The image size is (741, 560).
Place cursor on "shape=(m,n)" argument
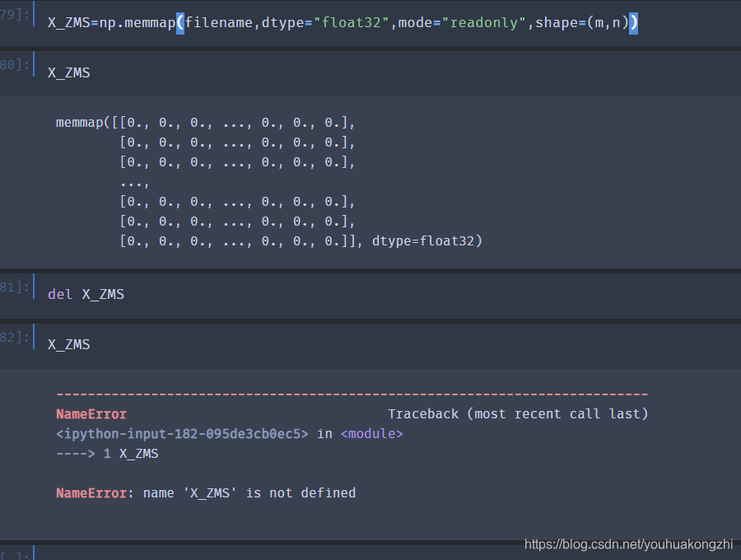click(582, 23)
